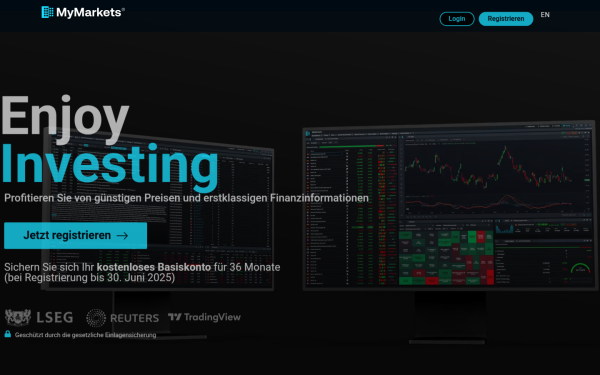This screenshot has height=375, width=600.
Task: Click the MyMarkets logo
Action: click(83, 12)
